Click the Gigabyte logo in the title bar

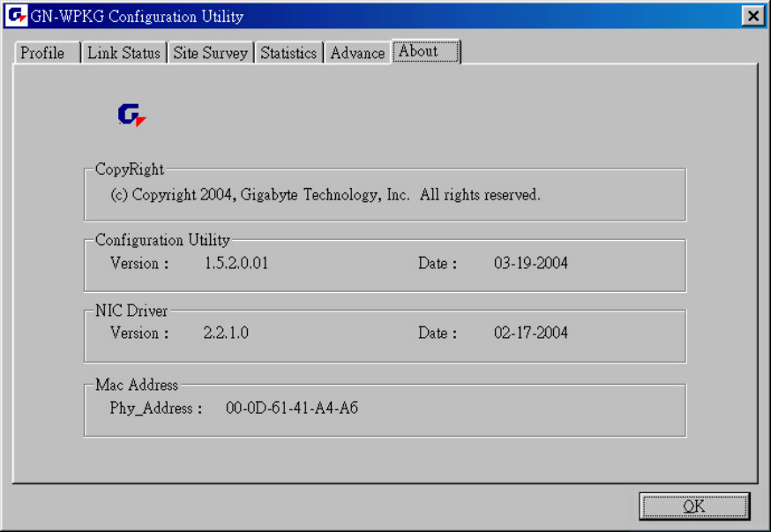click(x=16, y=16)
